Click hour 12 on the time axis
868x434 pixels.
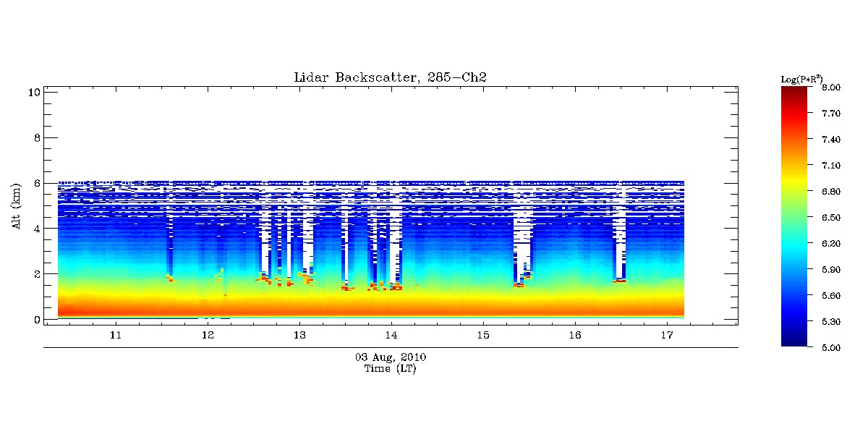pos(208,336)
